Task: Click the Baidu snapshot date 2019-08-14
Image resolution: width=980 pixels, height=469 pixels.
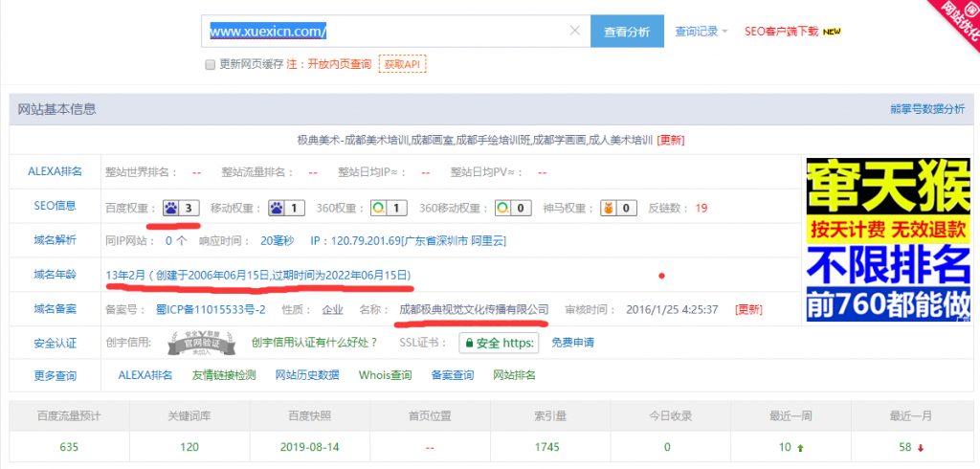Action: point(310,448)
